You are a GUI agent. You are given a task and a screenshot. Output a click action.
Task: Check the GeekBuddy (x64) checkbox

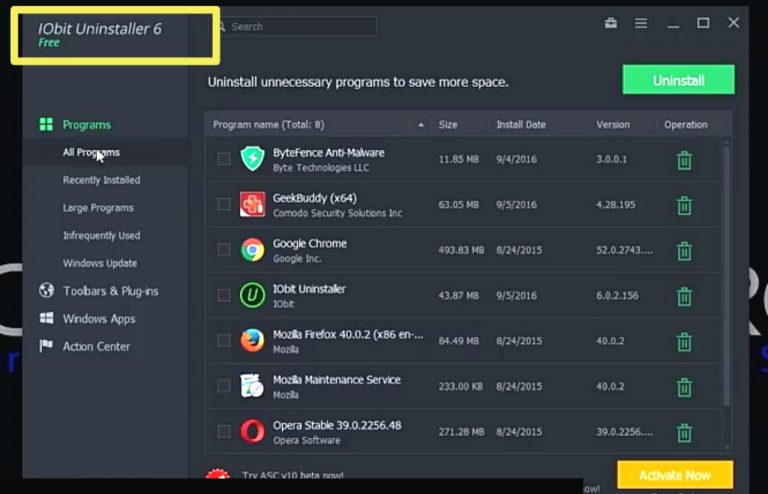pyautogui.click(x=224, y=204)
